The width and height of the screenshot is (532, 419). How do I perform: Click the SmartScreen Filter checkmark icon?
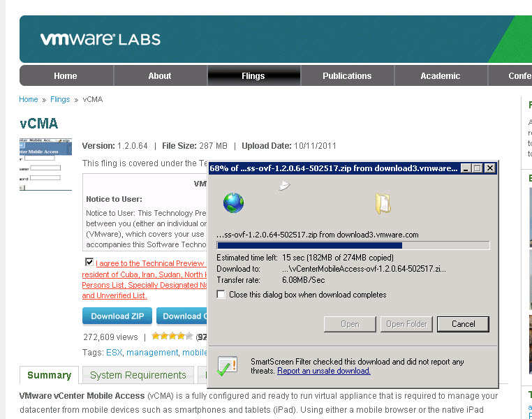pyautogui.click(x=227, y=366)
